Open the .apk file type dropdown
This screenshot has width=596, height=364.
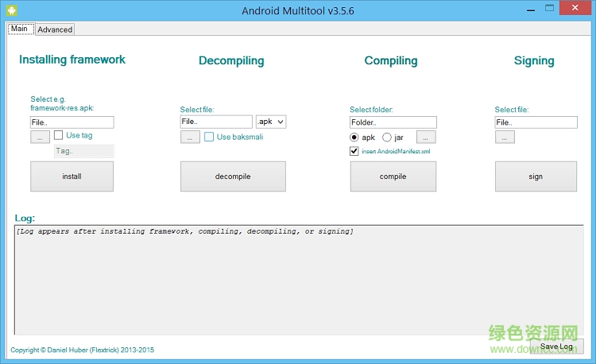pos(271,122)
